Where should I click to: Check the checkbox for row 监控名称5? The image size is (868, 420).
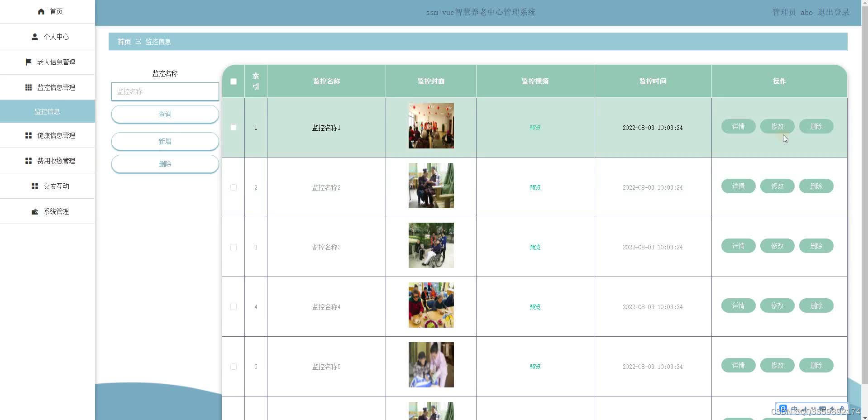tap(234, 367)
